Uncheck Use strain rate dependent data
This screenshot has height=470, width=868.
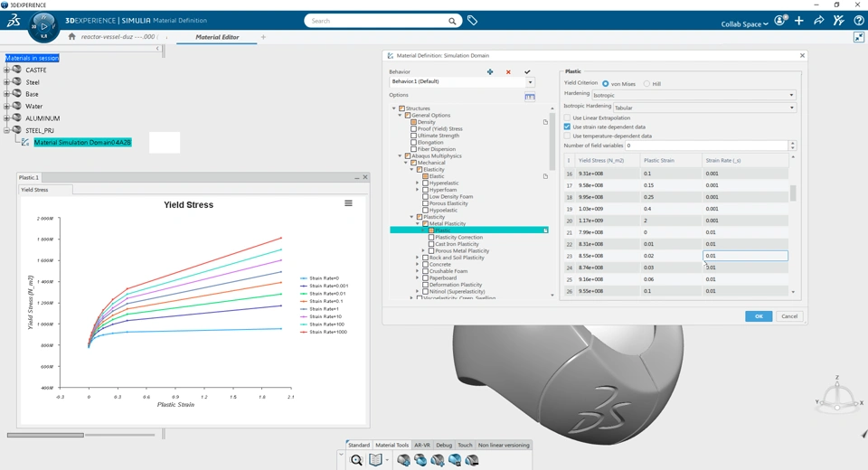pos(568,127)
